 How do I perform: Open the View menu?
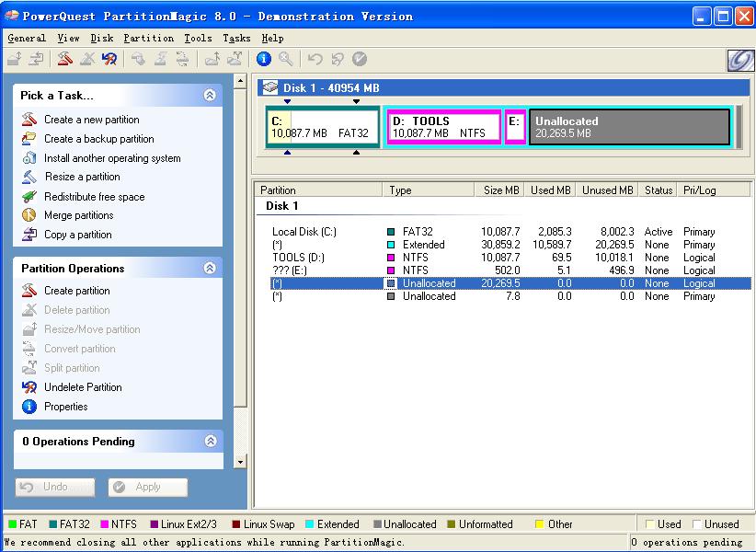(68, 38)
